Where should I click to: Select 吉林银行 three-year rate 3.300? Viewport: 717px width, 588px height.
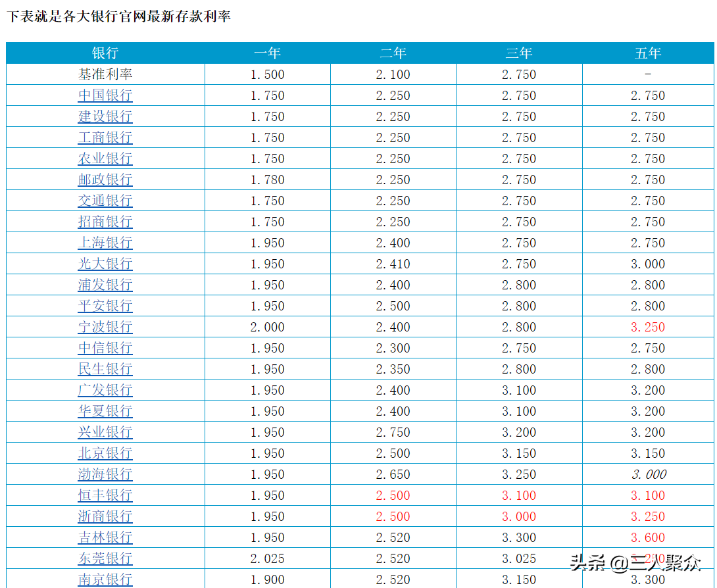[519, 537]
